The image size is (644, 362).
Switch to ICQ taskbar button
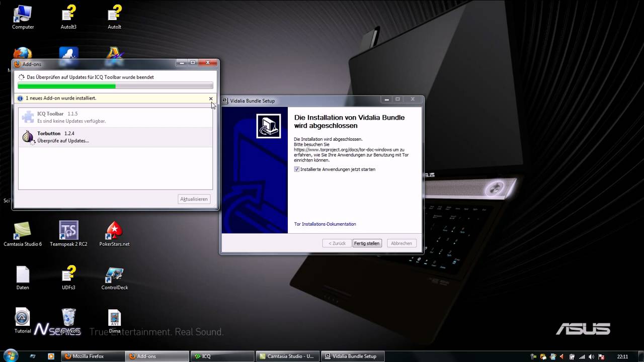[x=222, y=356]
